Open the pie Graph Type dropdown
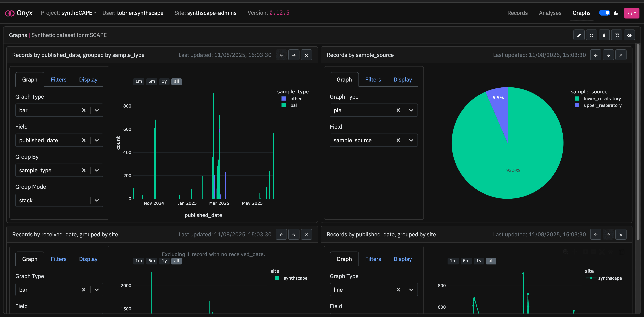Viewport: 644px width, 317px height. pyautogui.click(x=411, y=110)
